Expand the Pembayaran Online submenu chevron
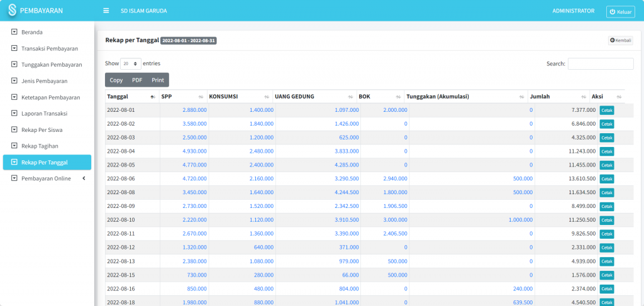The height and width of the screenshot is (306, 644). 84,178
